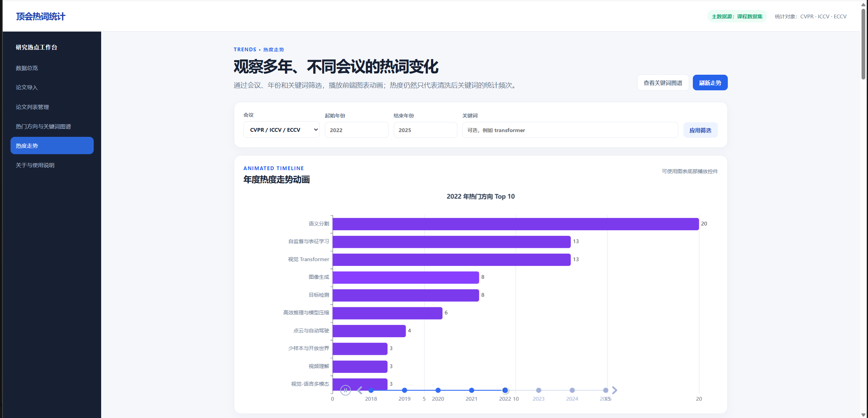Image resolution: width=868 pixels, height=418 pixels.
Task: Pause the timeline animation playback
Action: click(345, 390)
